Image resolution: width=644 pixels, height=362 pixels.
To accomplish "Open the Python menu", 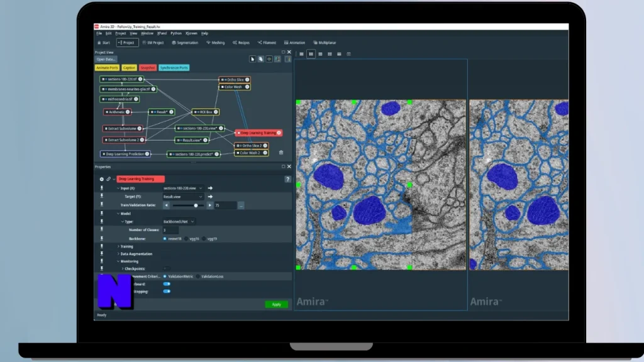I will point(176,33).
